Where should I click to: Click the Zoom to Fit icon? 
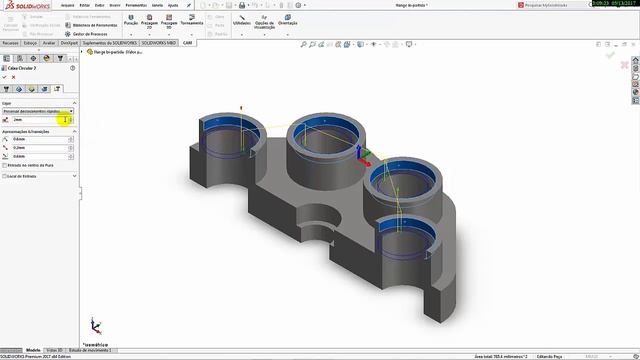point(303,44)
